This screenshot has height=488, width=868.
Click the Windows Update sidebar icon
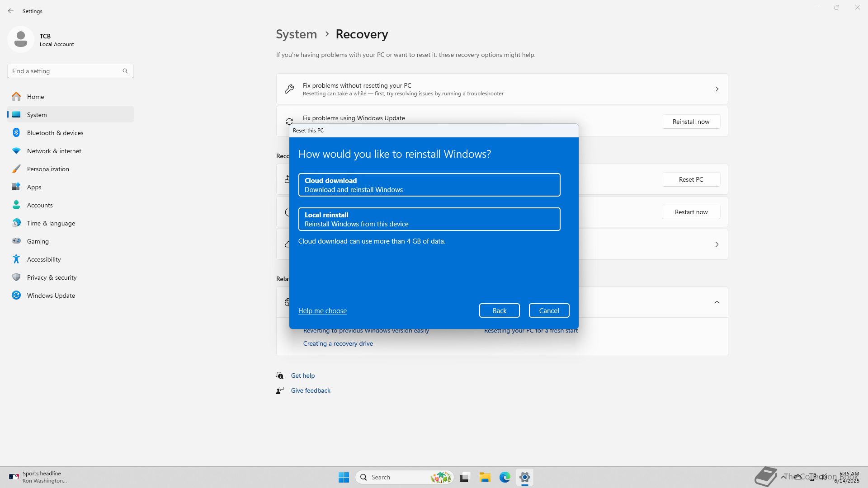(x=16, y=295)
